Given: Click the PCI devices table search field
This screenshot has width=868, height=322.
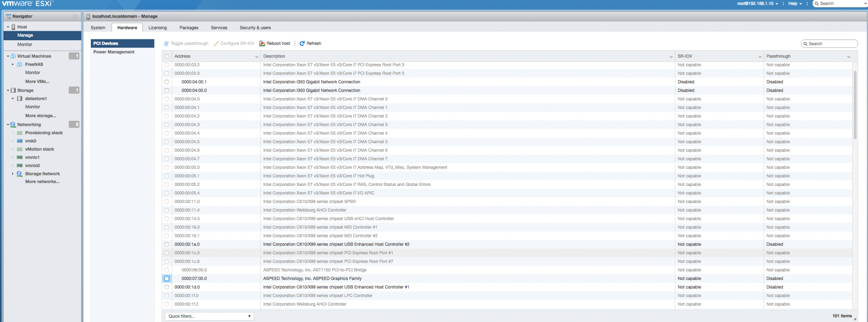Looking at the screenshot, I should pos(829,44).
